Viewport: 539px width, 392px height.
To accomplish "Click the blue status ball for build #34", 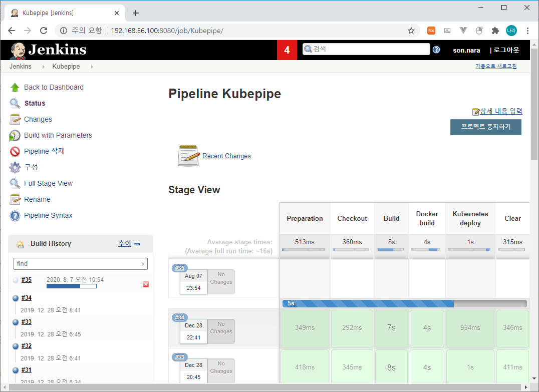I will 16,298.
